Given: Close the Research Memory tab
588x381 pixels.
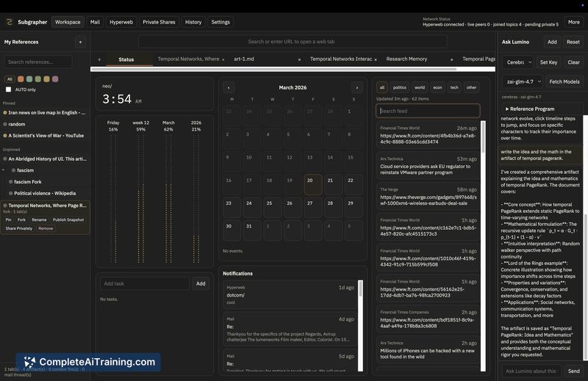Looking at the screenshot, I should point(451,59).
